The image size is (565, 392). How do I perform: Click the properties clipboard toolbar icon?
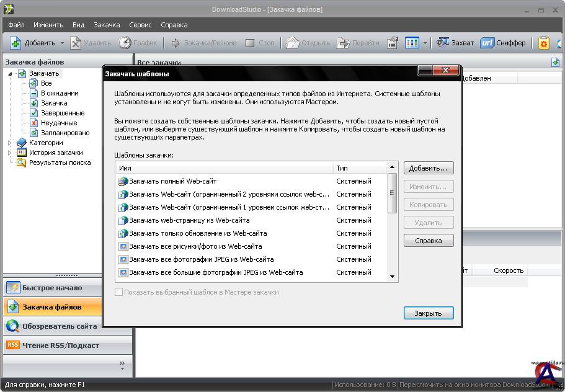click(393, 43)
